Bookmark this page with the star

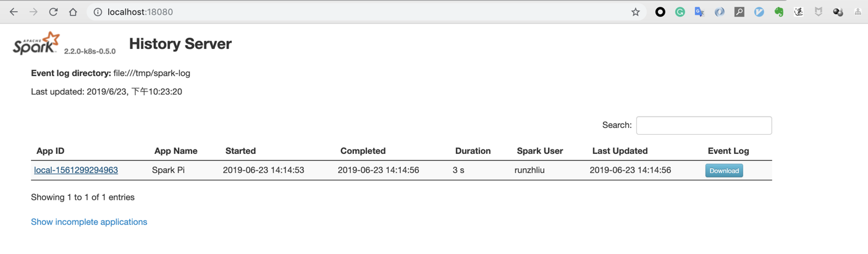click(635, 12)
